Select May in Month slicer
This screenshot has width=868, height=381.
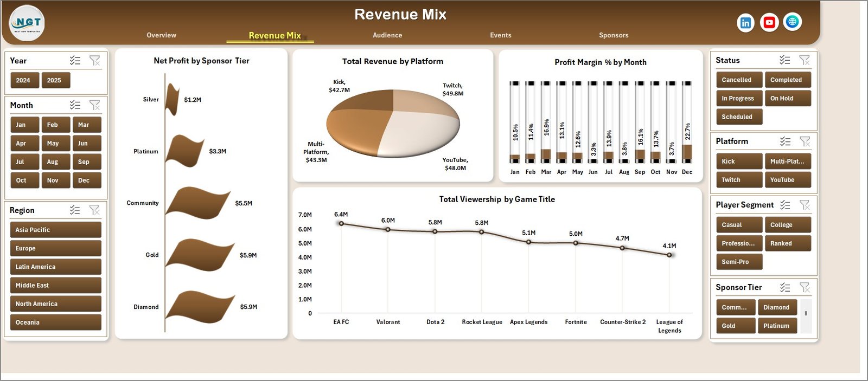[55, 143]
